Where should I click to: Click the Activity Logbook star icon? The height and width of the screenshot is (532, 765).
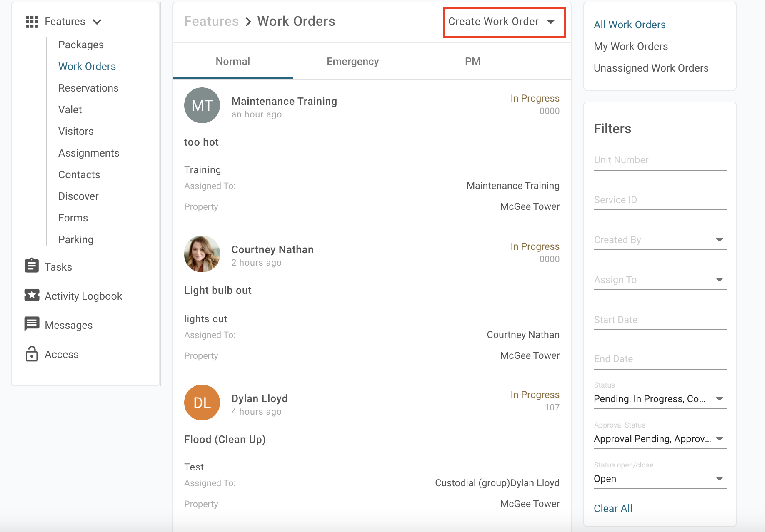32,295
